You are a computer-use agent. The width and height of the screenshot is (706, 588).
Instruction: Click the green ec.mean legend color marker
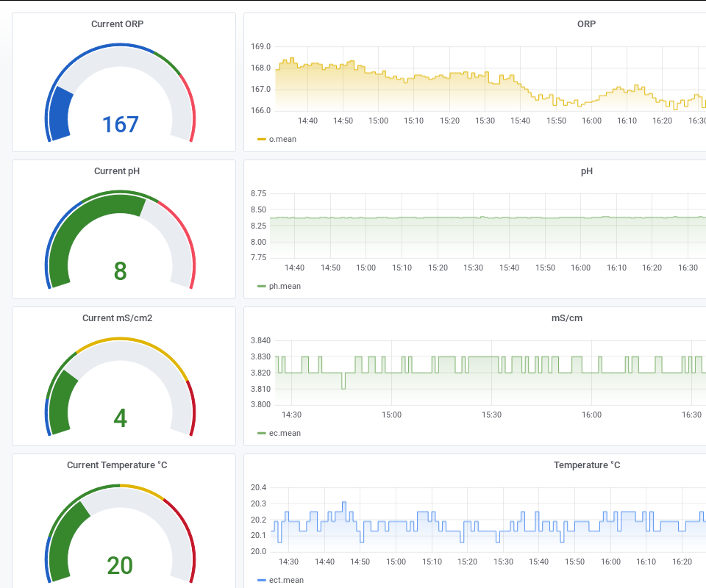point(263,433)
